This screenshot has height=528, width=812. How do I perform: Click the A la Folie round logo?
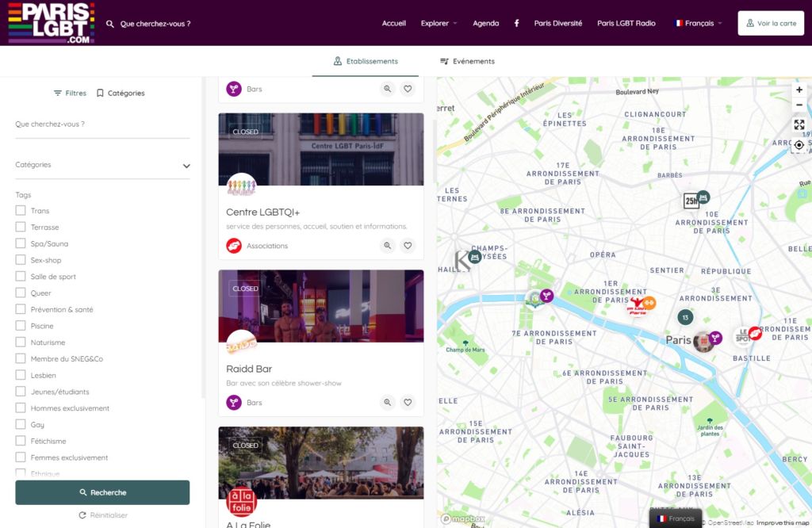(x=241, y=502)
